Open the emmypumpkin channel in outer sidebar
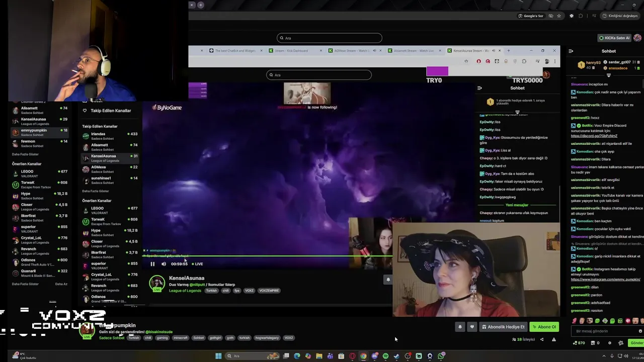 pyautogui.click(x=39, y=132)
